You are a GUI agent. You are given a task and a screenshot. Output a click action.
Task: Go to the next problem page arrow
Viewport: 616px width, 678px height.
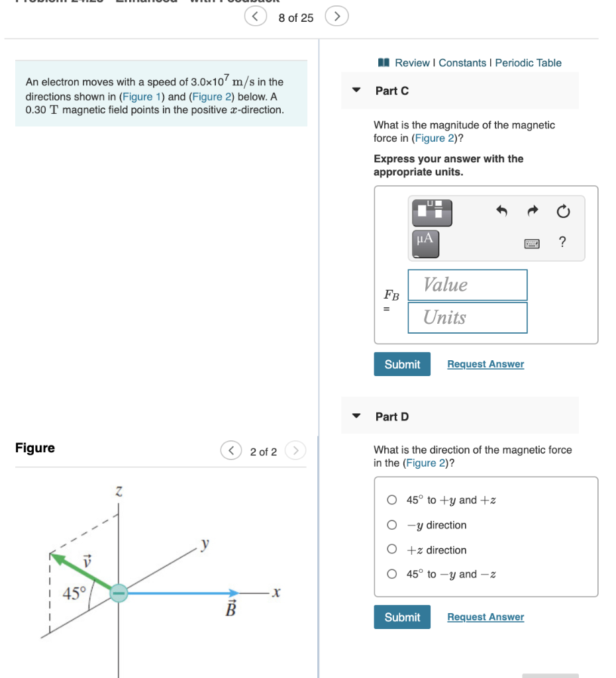click(337, 17)
